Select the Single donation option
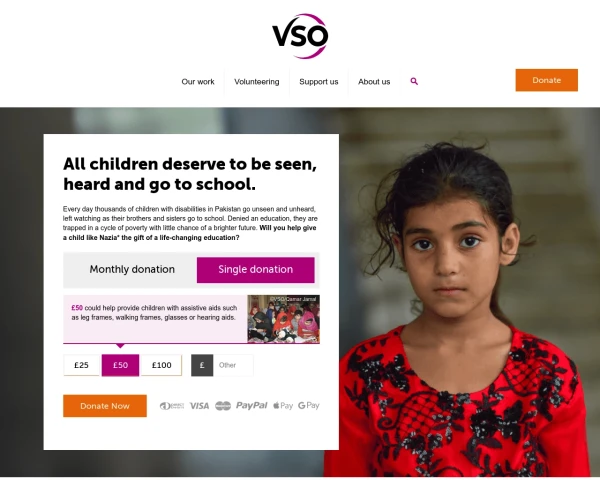600x480 pixels. [x=256, y=270]
